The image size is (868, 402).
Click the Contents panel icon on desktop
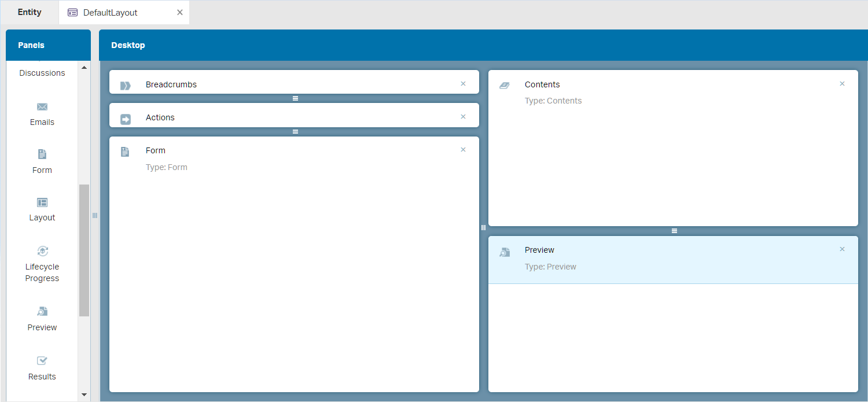[x=505, y=86]
